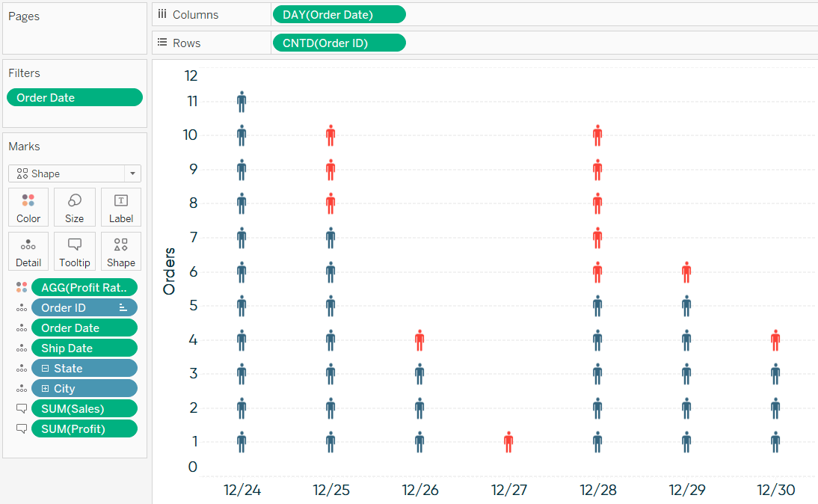818x504 pixels.
Task: Click the detail icon beside Ship Date pill
Action: coord(22,348)
